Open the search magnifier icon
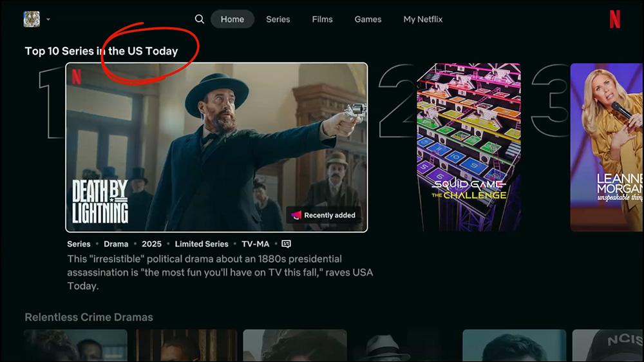The height and width of the screenshot is (362, 644). click(199, 19)
